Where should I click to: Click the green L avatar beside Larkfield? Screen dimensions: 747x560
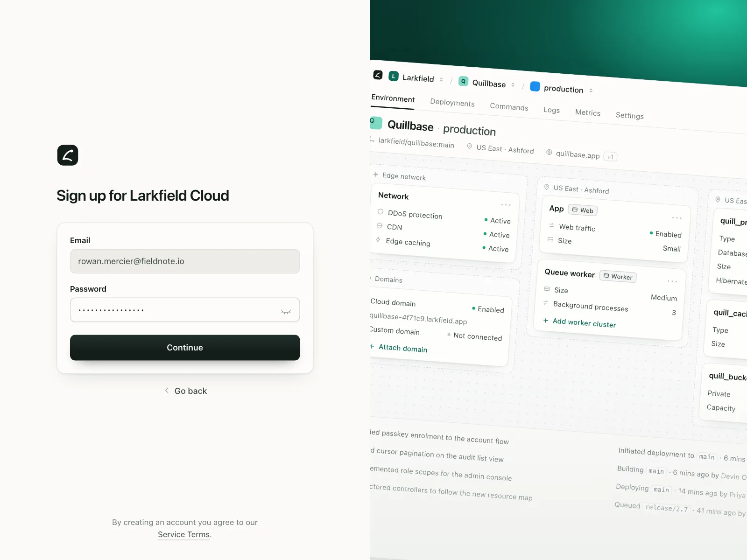click(394, 76)
